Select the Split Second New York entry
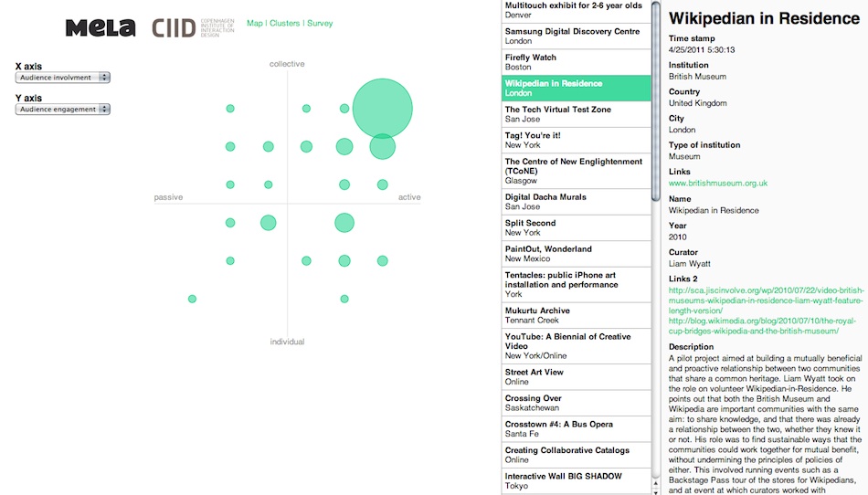Image resolution: width=868 pixels, height=495 pixels. pyautogui.click(x=577, y=227)
